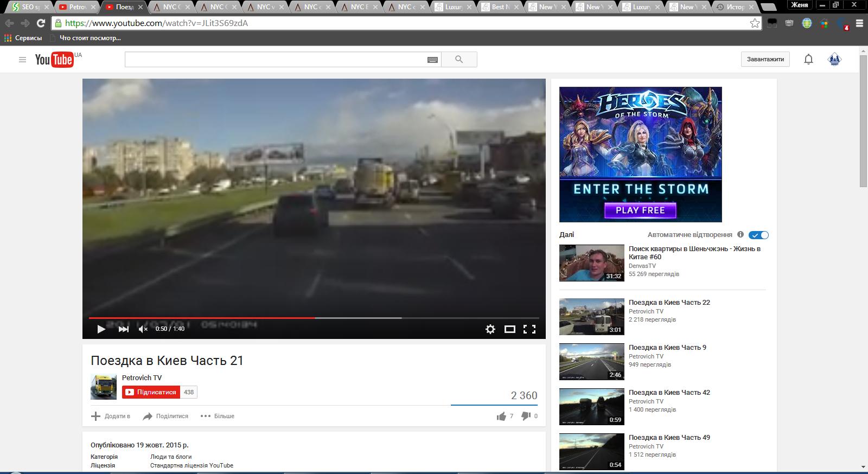Open link Поездка в Киев Часть 49
This screenshot has height=474, width=868.
point(669,437)
